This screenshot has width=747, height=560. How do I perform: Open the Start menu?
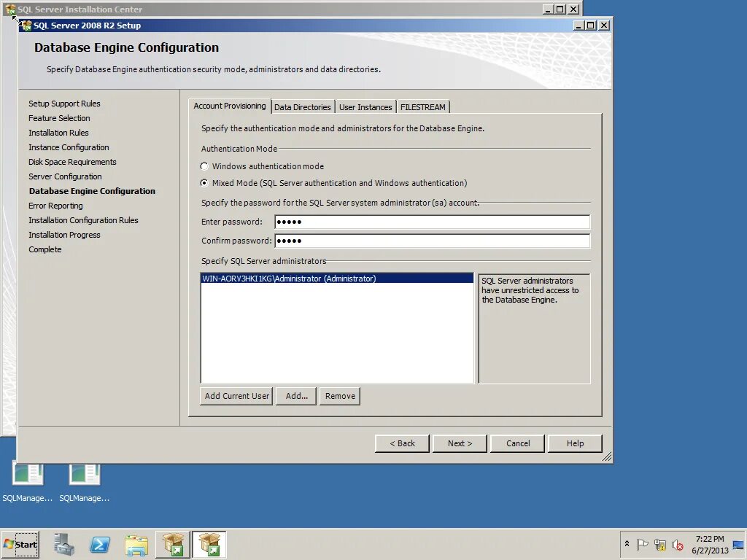click(20, 545)
